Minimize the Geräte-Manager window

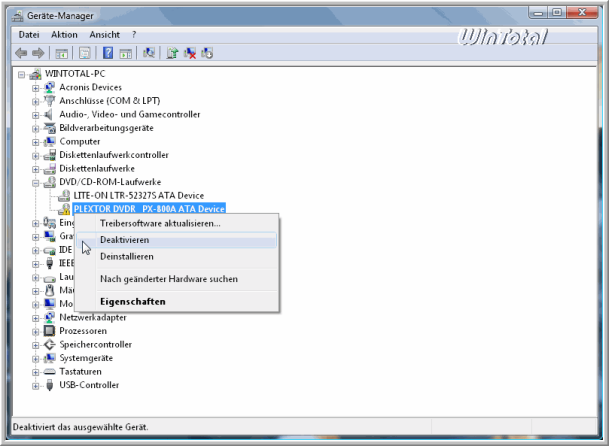(x=538, y=13)
